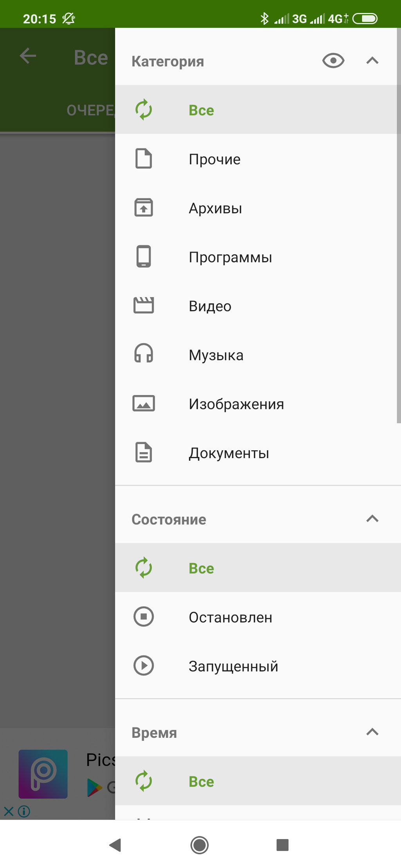Tap the Android recent apps button
Screen dimensions: 401x868
[x=282, y=845]
